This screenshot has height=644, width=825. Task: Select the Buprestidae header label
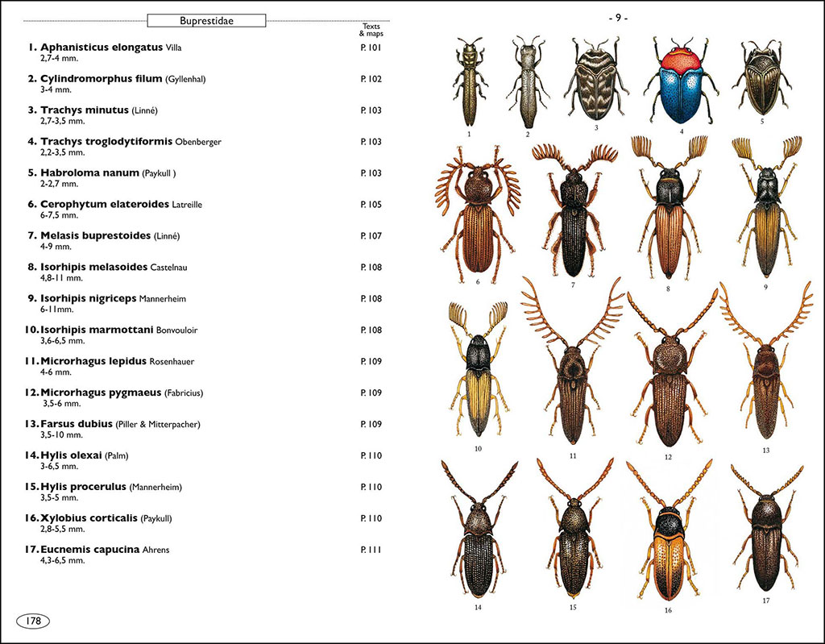(206, 20)
